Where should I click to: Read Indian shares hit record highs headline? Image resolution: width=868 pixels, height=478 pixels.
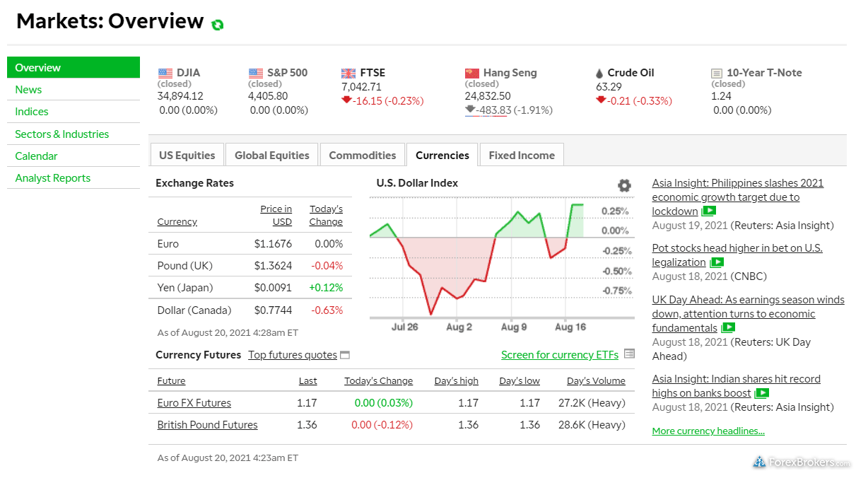click(736, 385)
